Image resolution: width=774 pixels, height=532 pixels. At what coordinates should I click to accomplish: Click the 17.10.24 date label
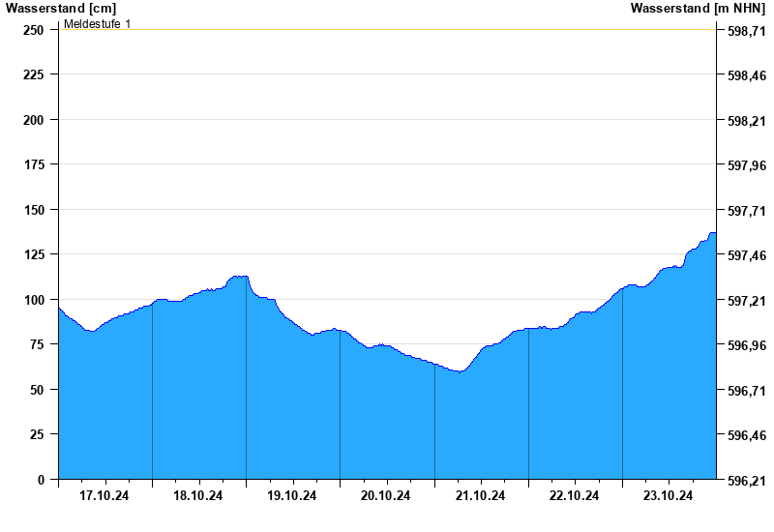(x=104, y=496)
